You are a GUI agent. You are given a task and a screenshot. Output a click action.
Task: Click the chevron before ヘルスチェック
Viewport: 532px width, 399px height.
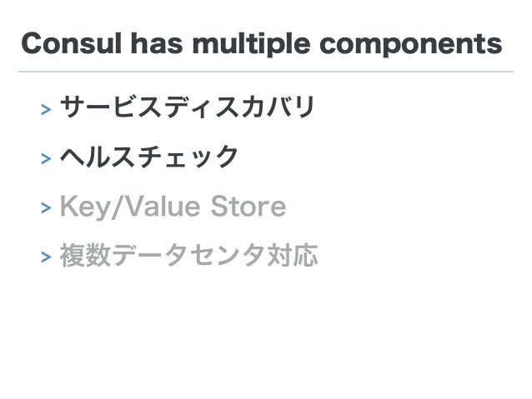pyautogui.click(x=46, y=158)
